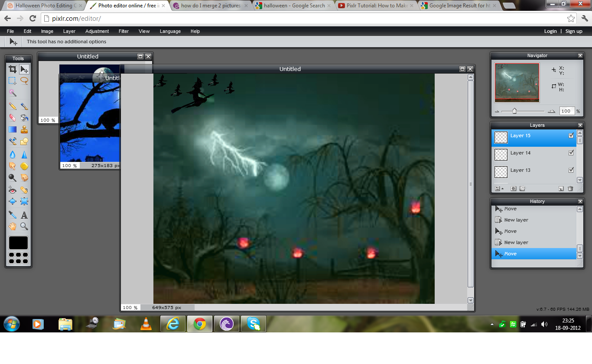Select the Move tool in Tools panel
This screenshot has height=364, width=592.
(x=24, y=69)
